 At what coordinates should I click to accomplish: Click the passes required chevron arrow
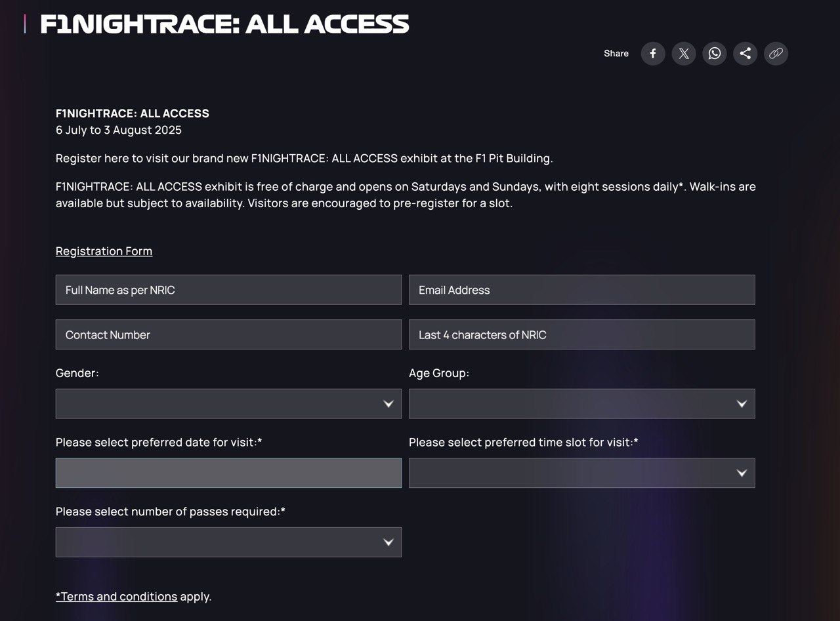point(388,542)
